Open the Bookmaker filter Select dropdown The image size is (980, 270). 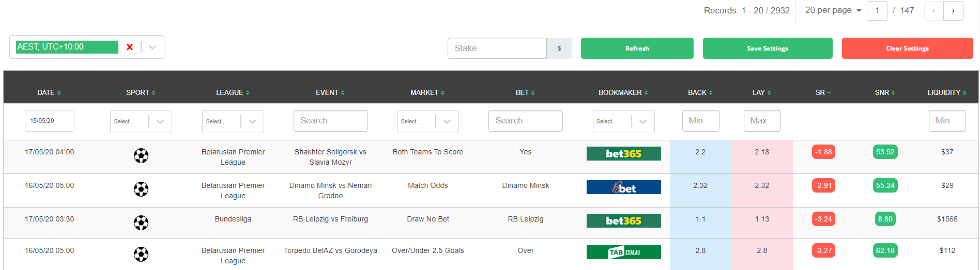coord(623,121)
